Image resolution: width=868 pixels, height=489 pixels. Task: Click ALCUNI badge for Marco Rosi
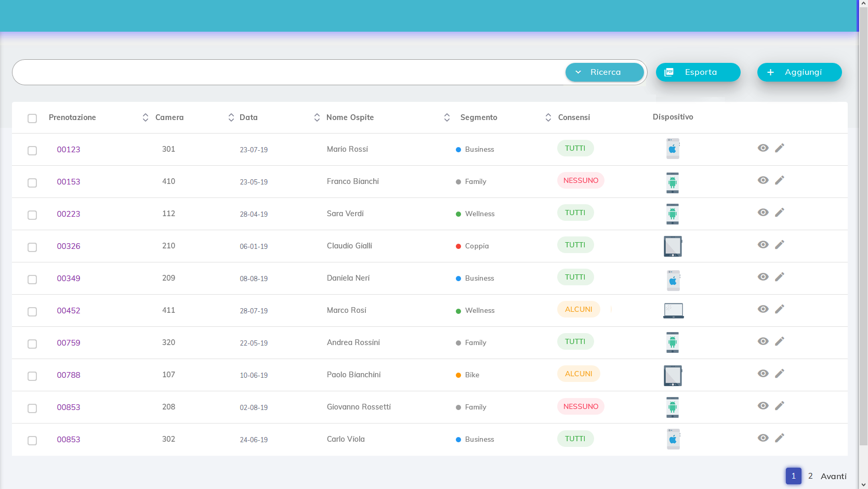pos(578,309)
